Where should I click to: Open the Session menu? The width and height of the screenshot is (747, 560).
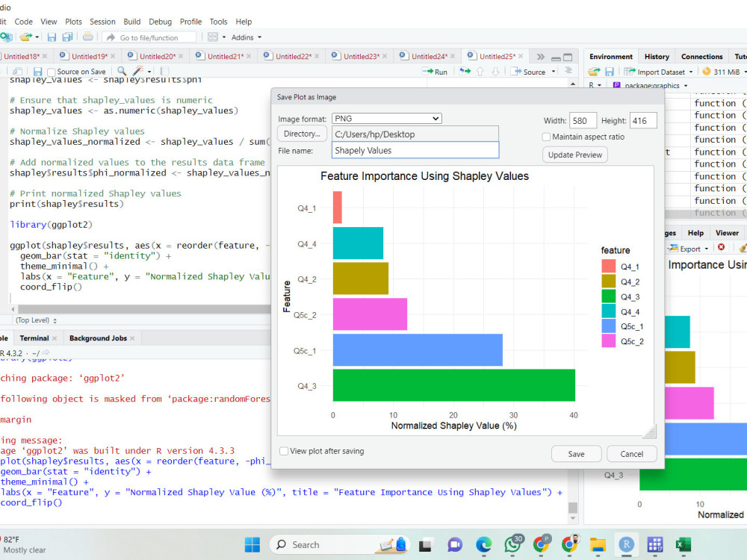[x=102, y=22]
